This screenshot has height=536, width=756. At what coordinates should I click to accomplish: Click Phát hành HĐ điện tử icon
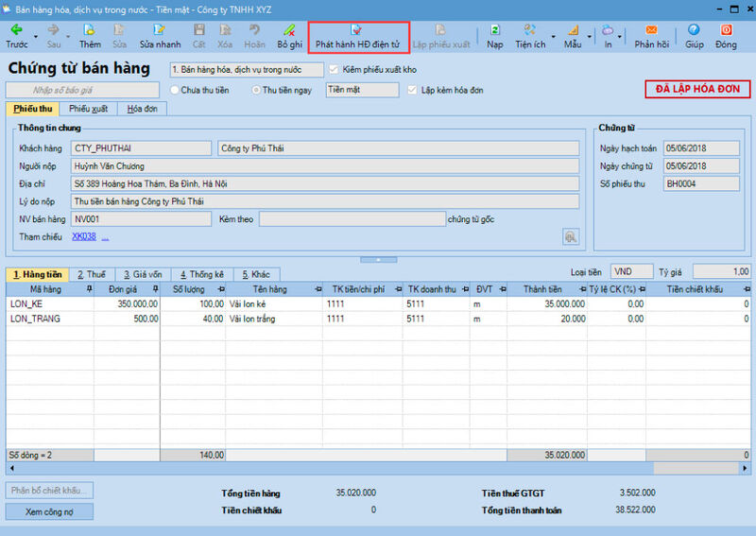[x=356, y=31]
